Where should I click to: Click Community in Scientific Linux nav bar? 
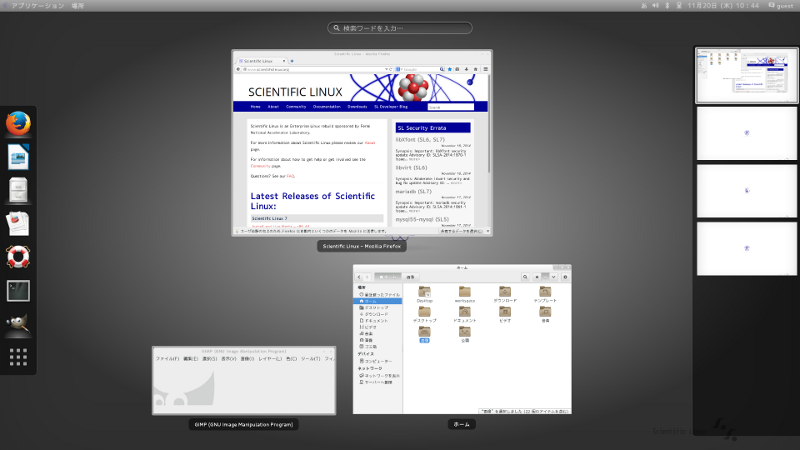pyautogui.click(x=296, y=107)
